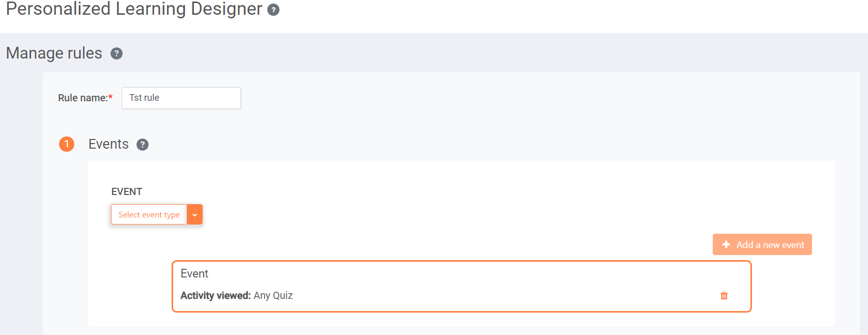Screen dimensions: 868x335
Task: Click the Manage rules help icon
Action: [117, 53]
